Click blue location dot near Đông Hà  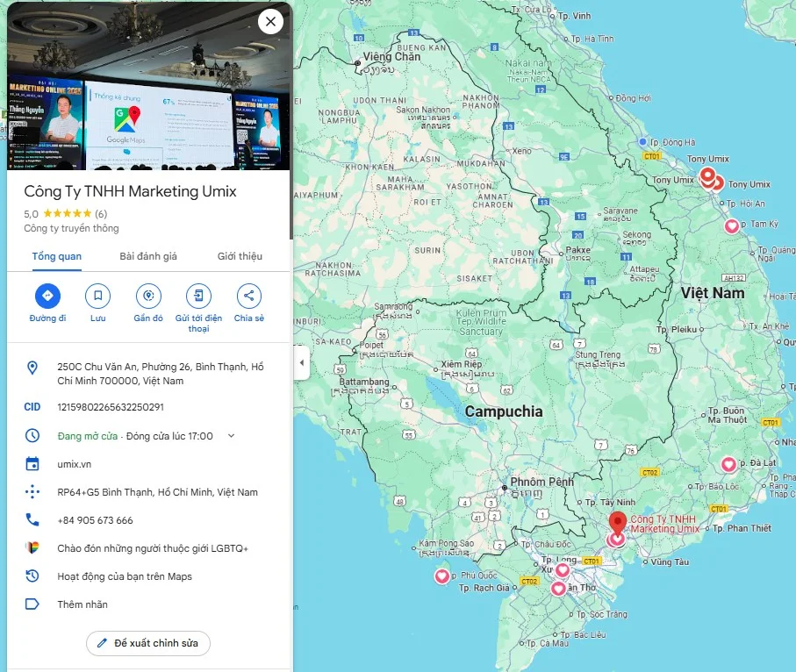(x=642, y=141)
